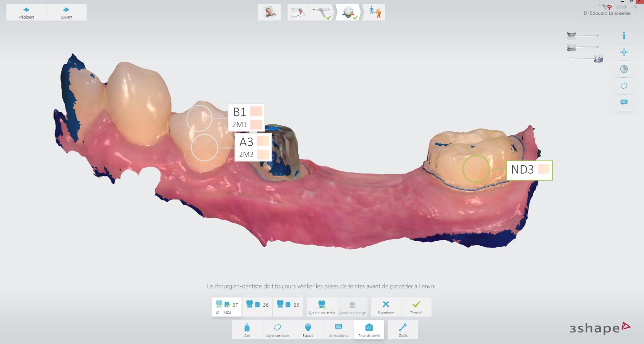Toggle the color rendering sphere icon
The image size is (644, 344).
[624, 69]
